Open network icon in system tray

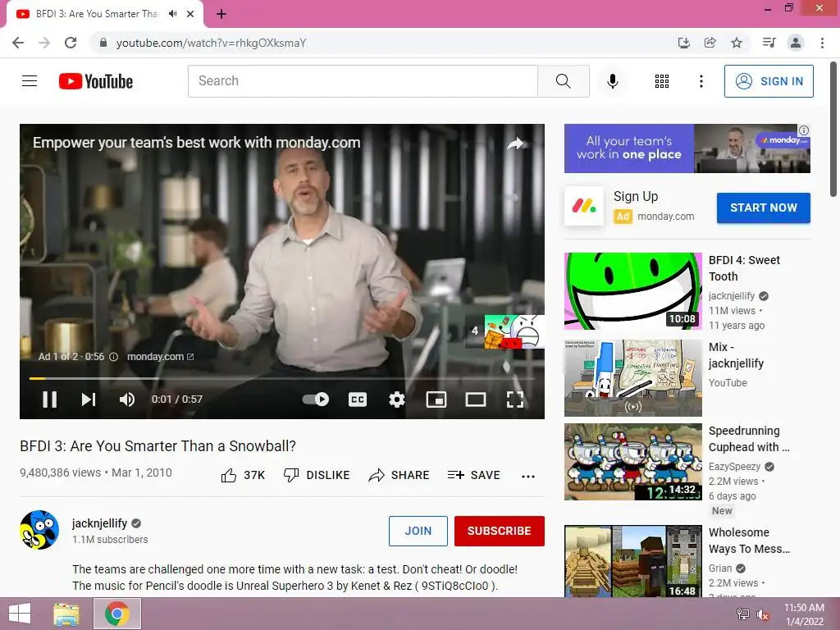[743, 614]
